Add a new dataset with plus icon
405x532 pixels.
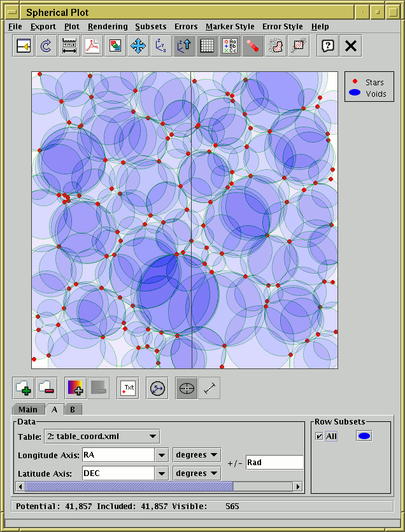click(24, 388)
